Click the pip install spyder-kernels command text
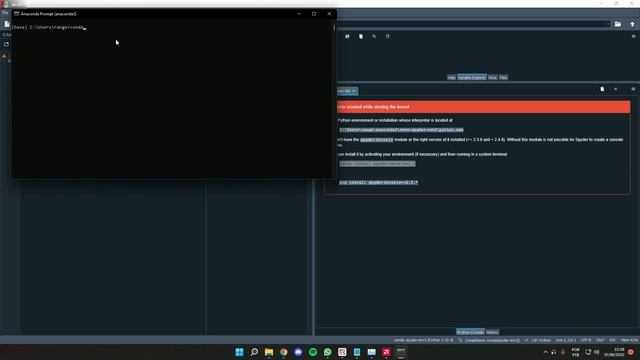 (x=378, y=182)
